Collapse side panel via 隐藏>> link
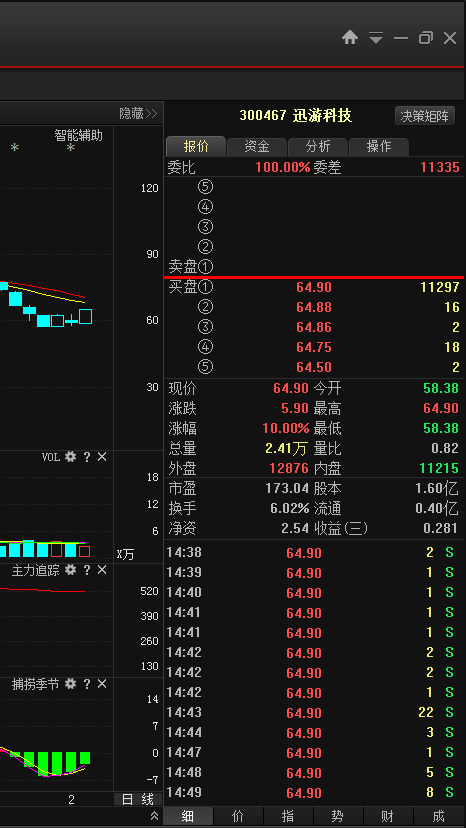 pyautogui.click(x=138, y=113)
